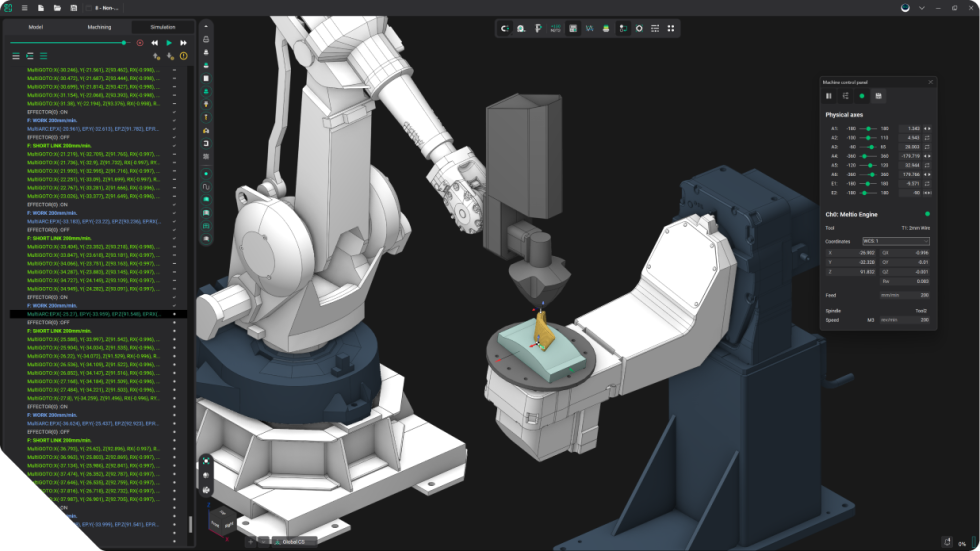Click the second icon in top viewport toolbar

point(521,29)
